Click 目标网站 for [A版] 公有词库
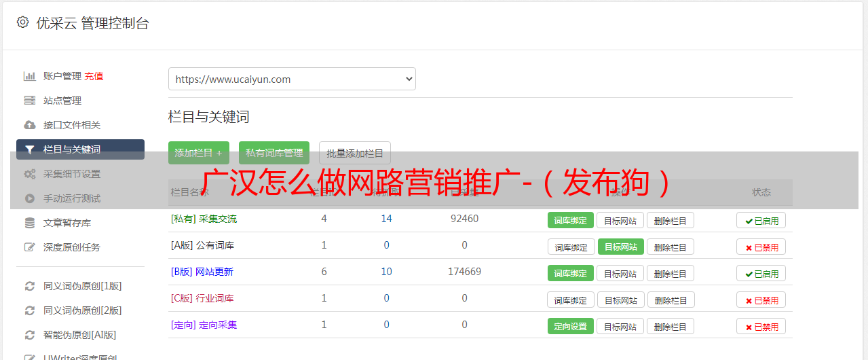The image size is (868, 360). click(x=621, y=247)
